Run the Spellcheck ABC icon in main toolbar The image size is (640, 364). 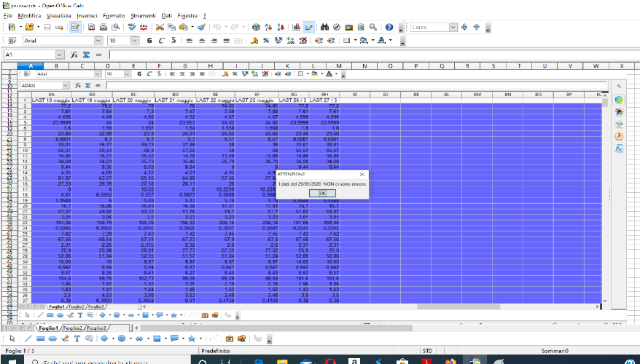click(x=131, y=28)
